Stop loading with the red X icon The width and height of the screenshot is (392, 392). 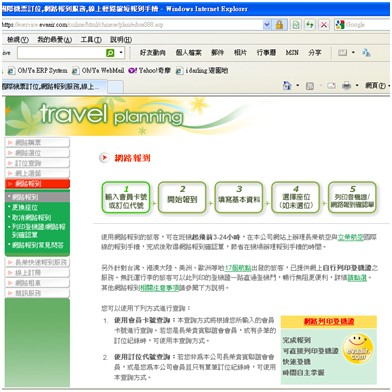[323, 24]
